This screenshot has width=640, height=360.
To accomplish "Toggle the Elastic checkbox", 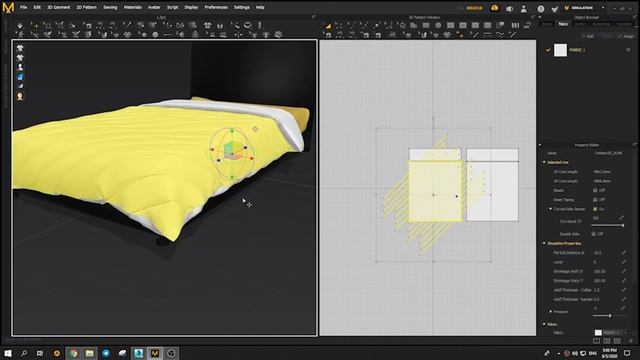I will point(595,190).
